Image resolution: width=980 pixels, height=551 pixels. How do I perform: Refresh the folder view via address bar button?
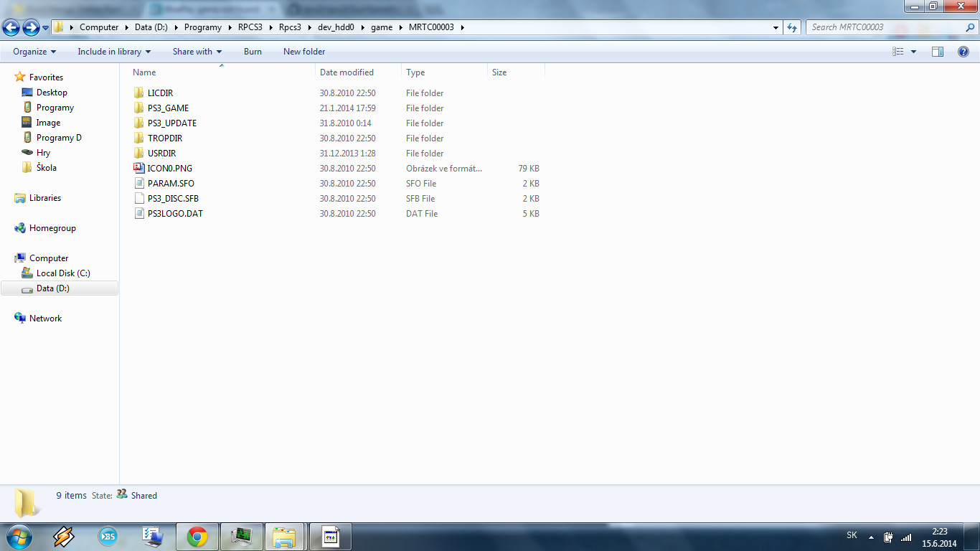792,27
